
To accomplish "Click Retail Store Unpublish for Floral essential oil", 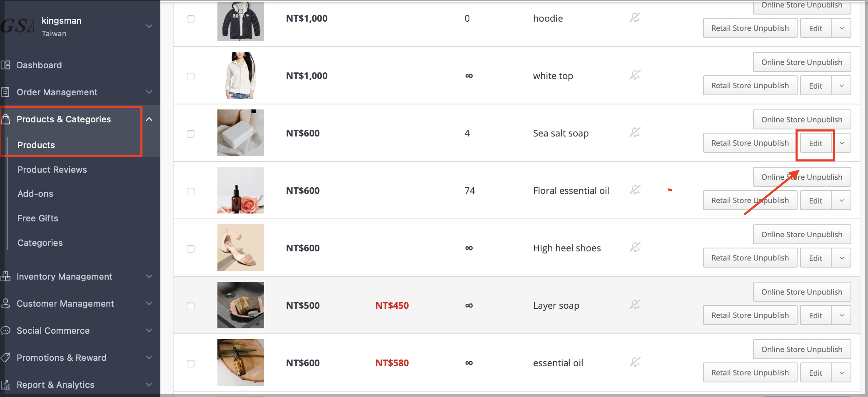I will (x=750, y=200).
